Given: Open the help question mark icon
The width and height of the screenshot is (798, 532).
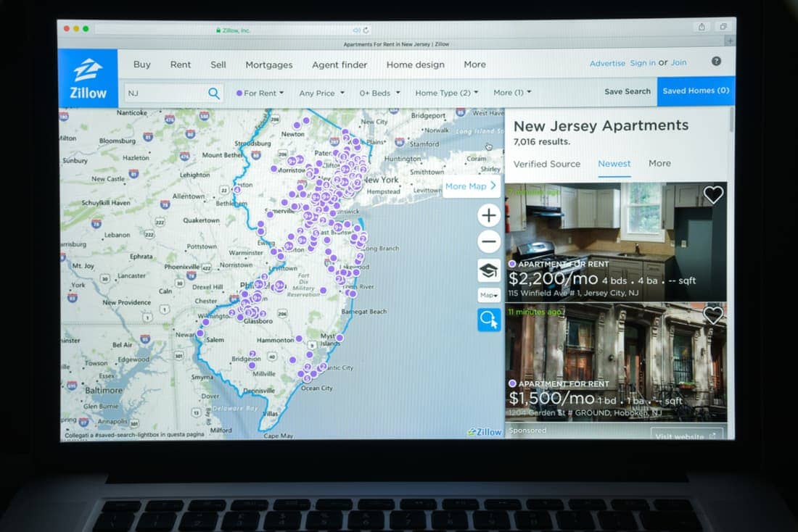Looking at the screenshot, I should [x=716, y=62].
